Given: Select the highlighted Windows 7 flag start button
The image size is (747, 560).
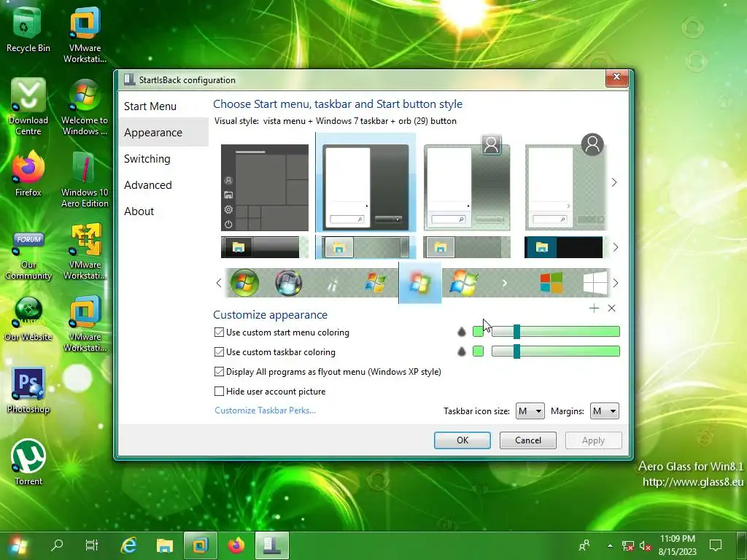Looking at the screenshot, I should tap(419, 283).
